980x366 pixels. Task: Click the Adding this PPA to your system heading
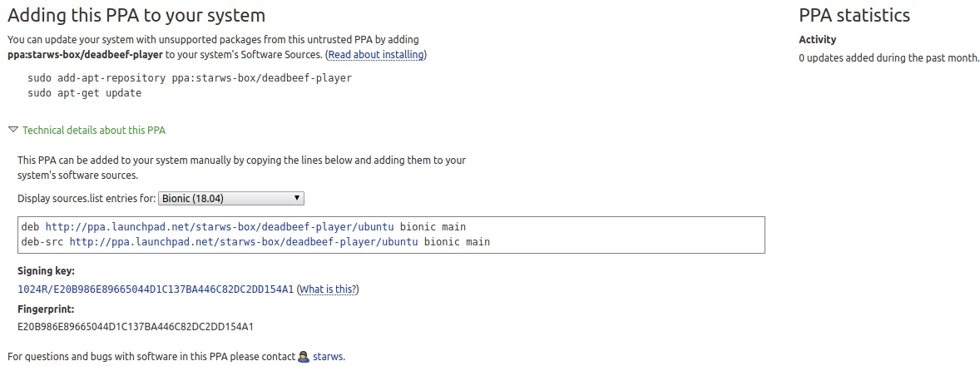coord(136,15)
